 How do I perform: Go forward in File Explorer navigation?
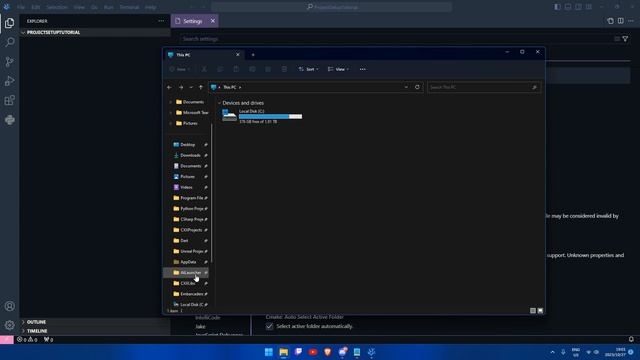181,87
